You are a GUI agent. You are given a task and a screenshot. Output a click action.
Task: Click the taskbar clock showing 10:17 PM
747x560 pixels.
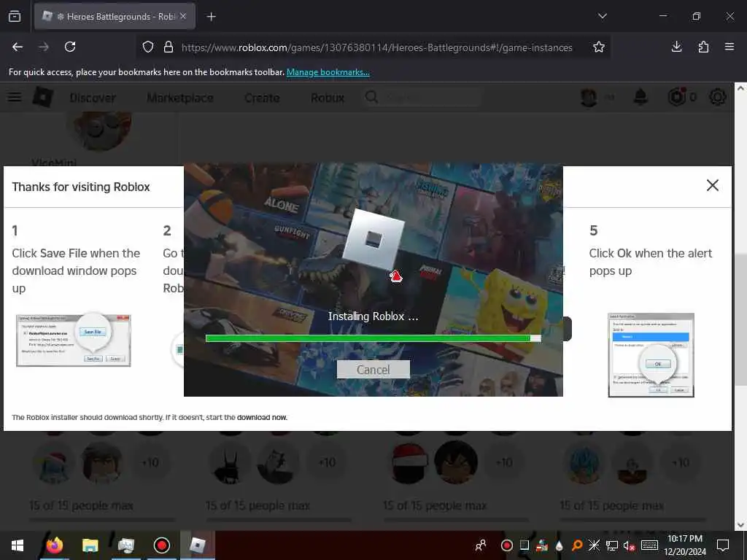[685, 545]
